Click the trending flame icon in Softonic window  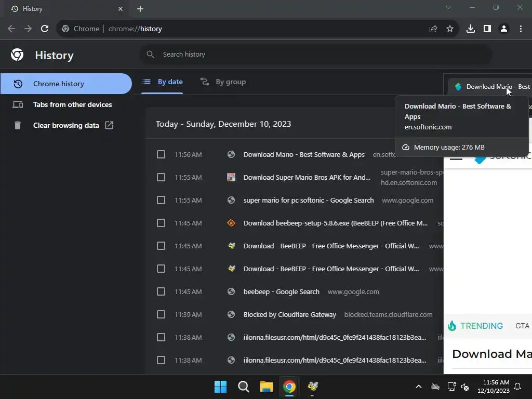click(452, 326)
